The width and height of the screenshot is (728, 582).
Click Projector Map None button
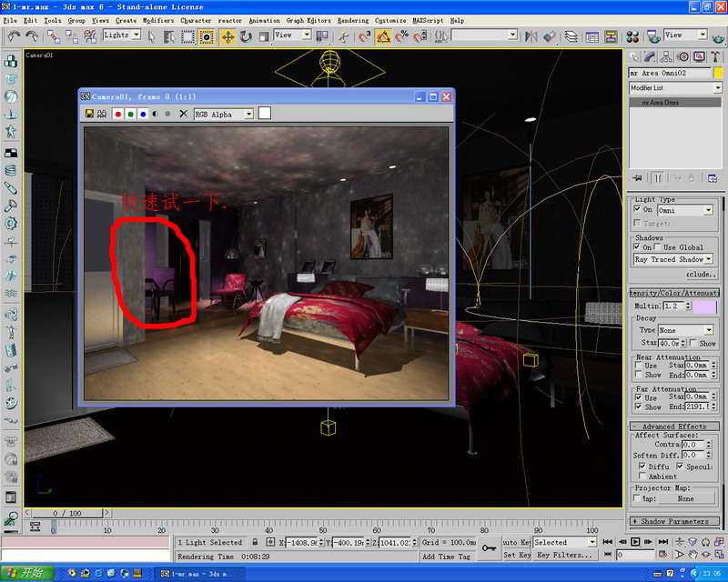click(686, 498)
